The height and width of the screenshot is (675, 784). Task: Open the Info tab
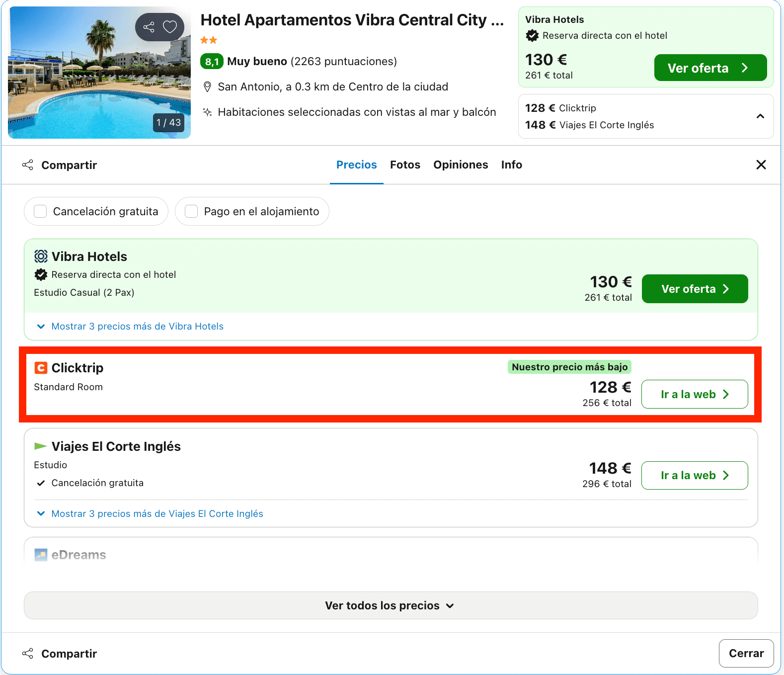512,165
